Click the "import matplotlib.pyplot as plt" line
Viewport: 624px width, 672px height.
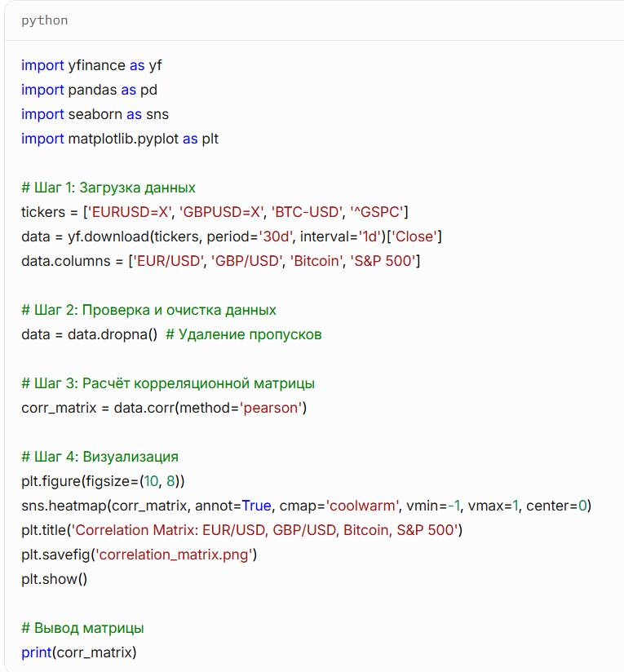[120, 139]
